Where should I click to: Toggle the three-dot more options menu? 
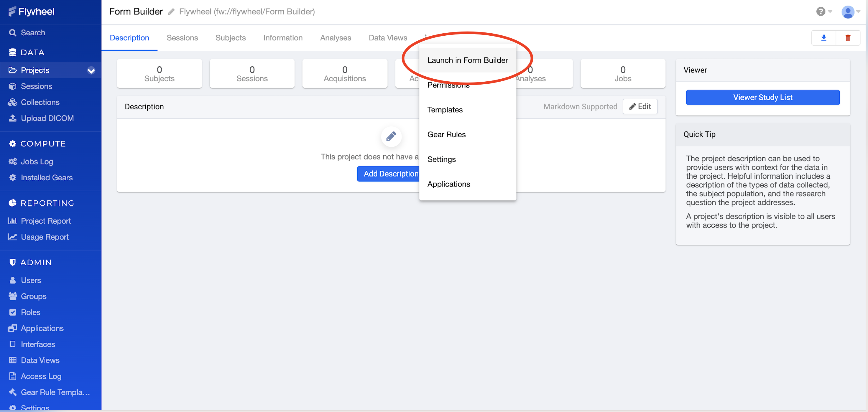425,36
